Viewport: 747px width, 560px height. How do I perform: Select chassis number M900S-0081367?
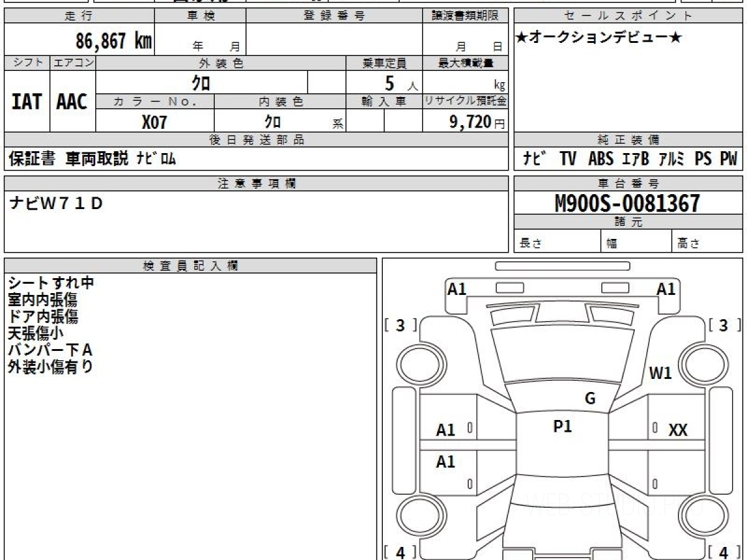(627, 203)
